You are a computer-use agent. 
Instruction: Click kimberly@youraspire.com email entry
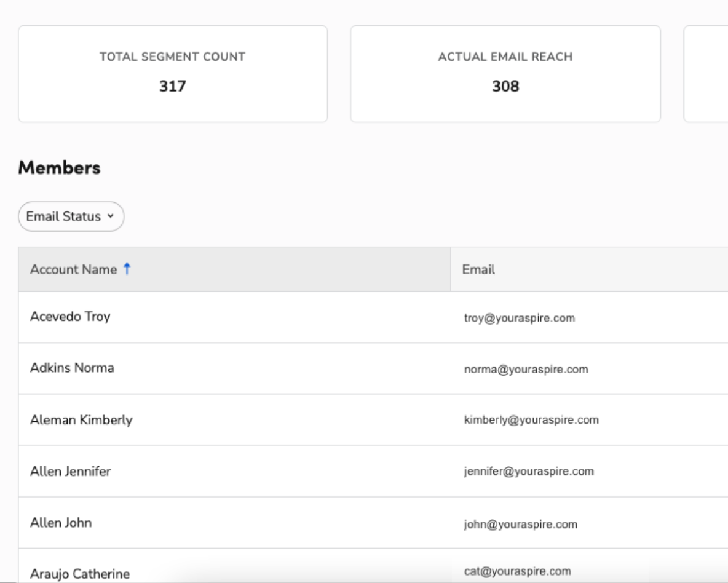(531, 420)
